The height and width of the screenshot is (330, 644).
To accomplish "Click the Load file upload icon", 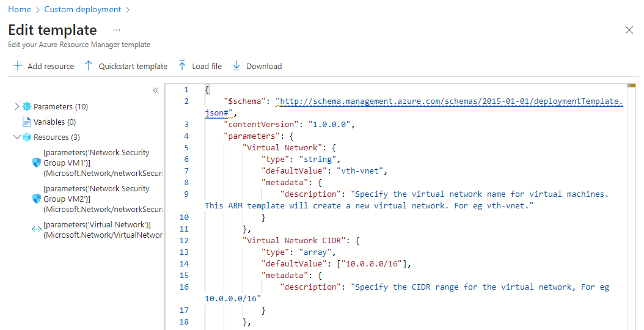I will pyautogui.click(x=182, y=66).
